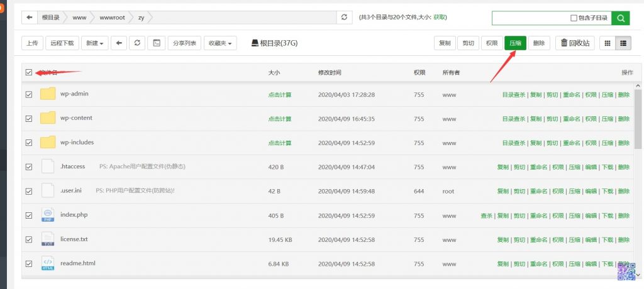Open the readme.html file name
This screenshot has width=644, height=289.
pos(78,263)
